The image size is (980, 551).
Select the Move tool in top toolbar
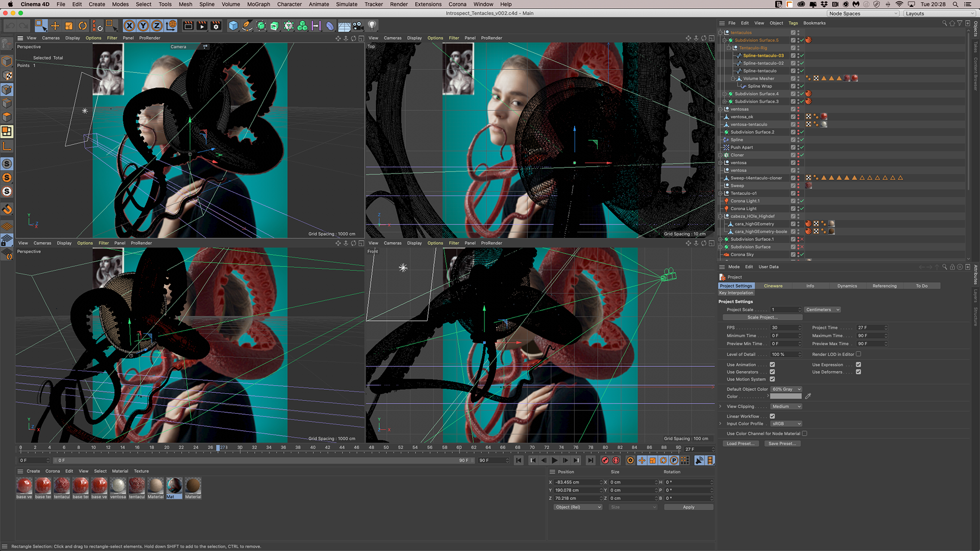pos(55,26)
